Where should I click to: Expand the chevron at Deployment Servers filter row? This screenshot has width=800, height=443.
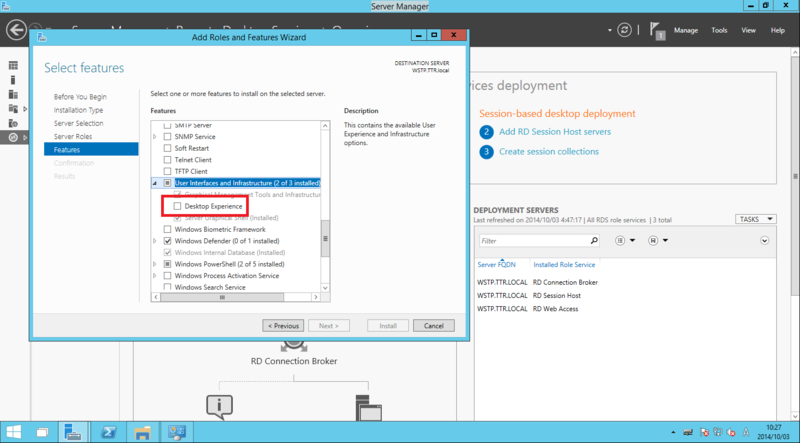pyautogui.click(x=764, y=240)
